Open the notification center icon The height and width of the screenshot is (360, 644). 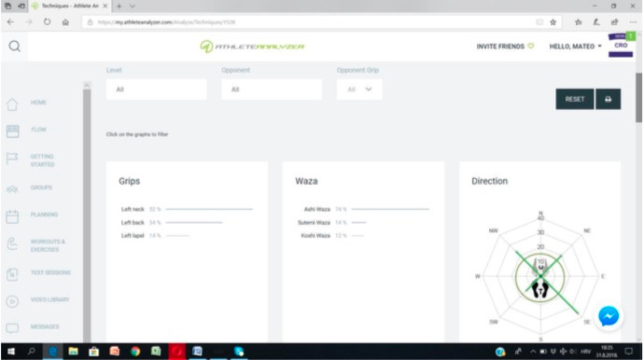click(x=629, y=352)
